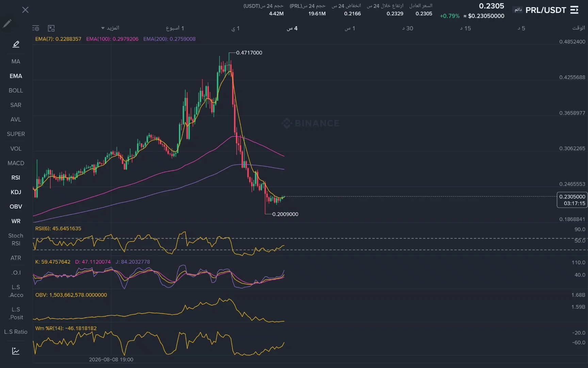Select the 15 د timeframe

(x=465, y=28)
